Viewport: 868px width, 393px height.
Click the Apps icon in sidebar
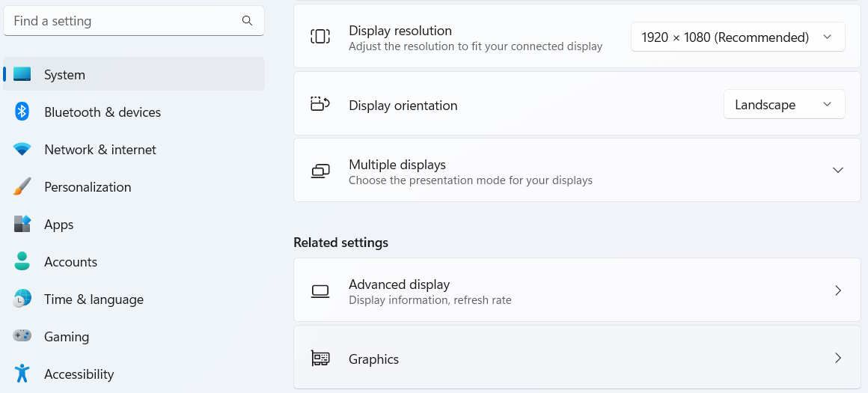pyautogui.click(x=22, y=225)
